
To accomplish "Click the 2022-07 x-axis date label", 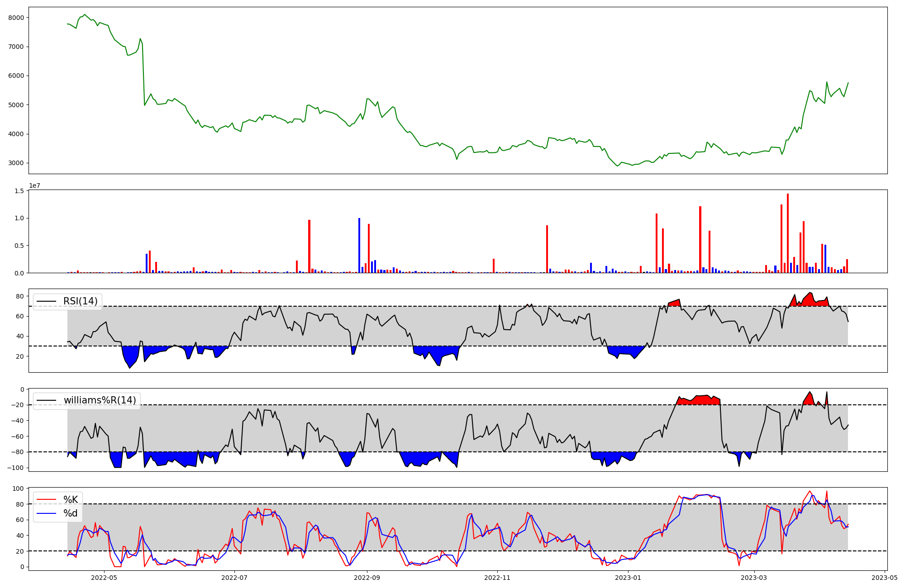I will pyautogui.click(x=234, y=578).
